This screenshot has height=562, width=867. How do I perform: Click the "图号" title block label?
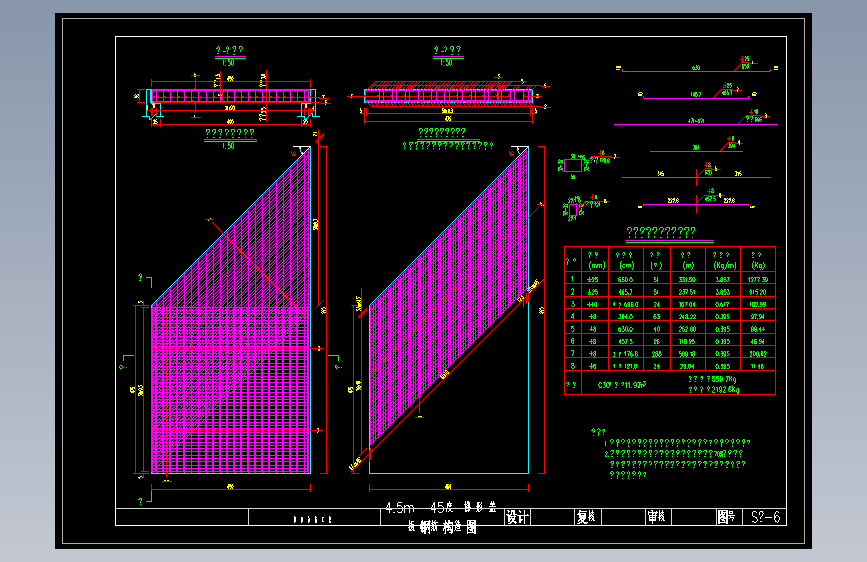726,517
